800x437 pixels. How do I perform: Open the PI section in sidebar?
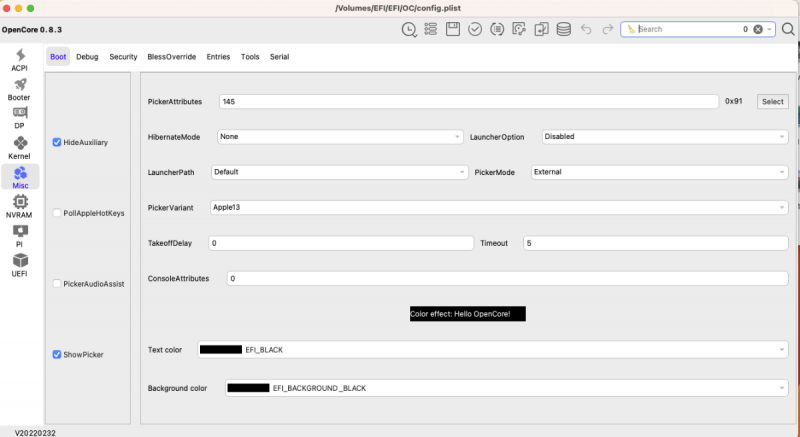19,236
